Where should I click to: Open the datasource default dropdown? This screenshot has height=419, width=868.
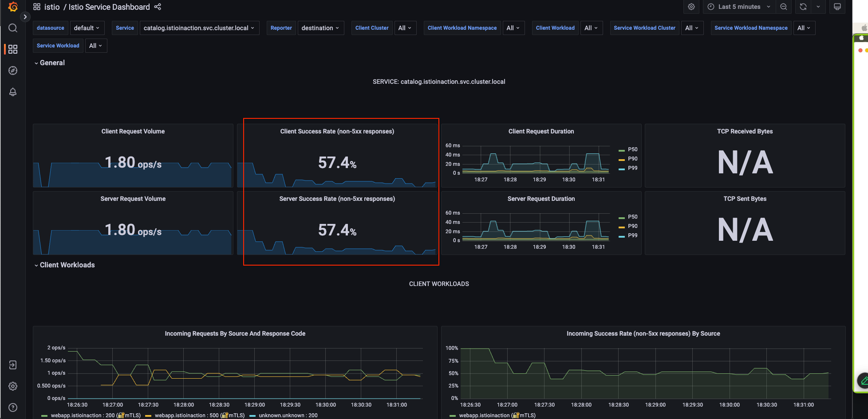point(87,28)
